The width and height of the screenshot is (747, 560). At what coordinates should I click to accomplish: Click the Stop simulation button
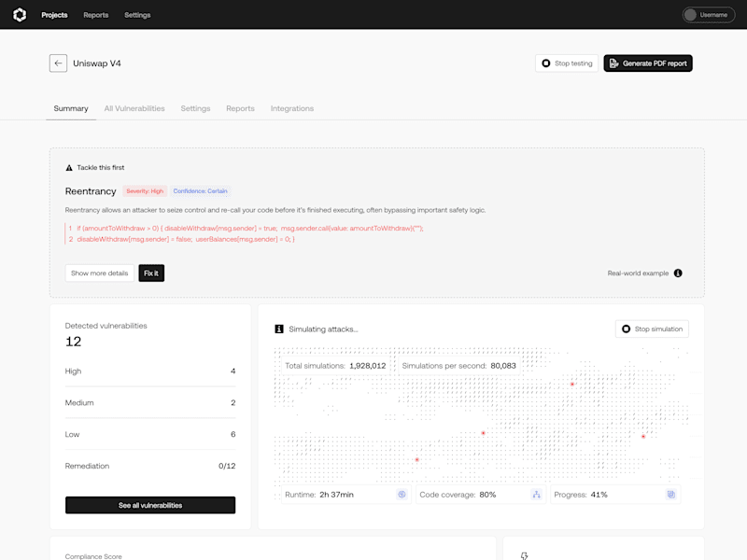[x=652, y=329]
